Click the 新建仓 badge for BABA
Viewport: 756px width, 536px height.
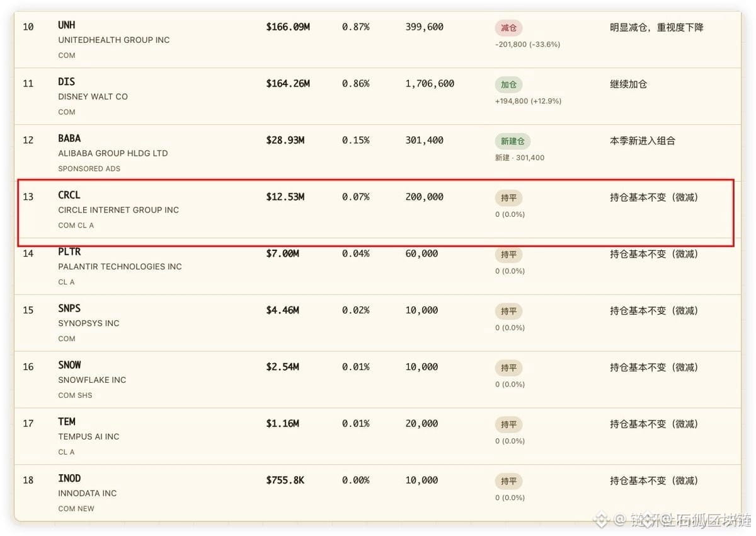(512, 141)
